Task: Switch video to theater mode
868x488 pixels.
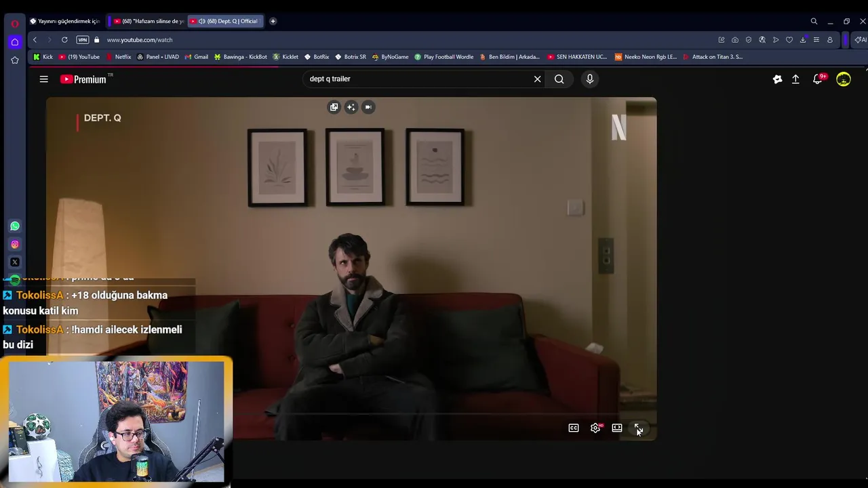Action: point(617,428)
